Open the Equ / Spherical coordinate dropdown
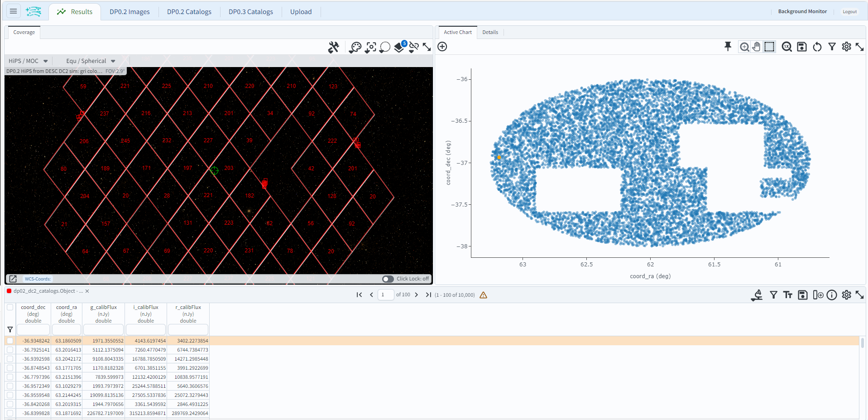The width and height of the screenshot is (868, 420). [90, 61]
